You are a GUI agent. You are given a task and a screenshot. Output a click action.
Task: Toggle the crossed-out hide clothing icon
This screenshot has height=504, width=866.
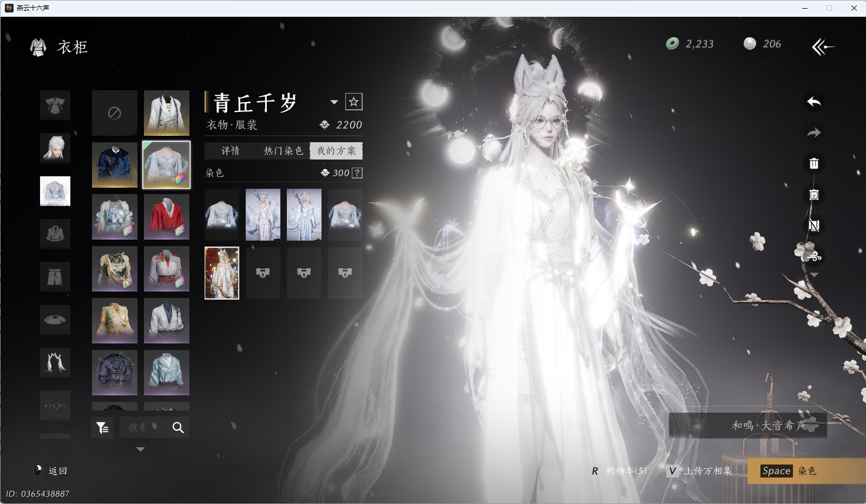(x=813, y=226)
